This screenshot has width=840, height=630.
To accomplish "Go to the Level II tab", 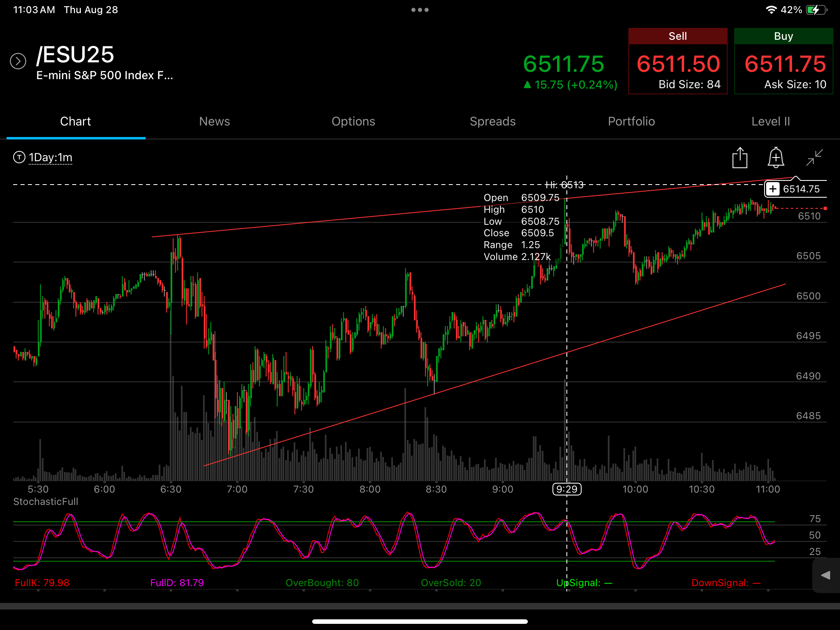I will 771,121.
